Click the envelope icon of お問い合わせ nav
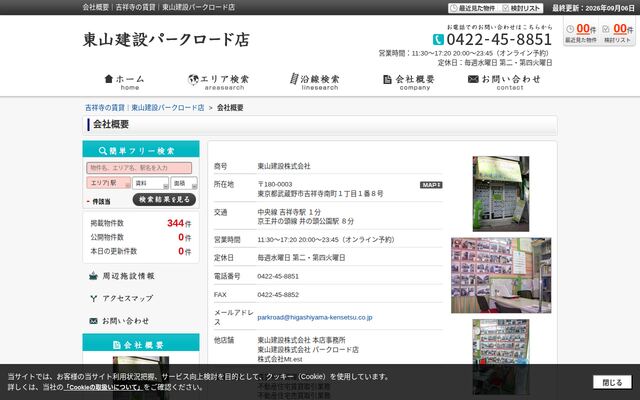 coord(473,79)
